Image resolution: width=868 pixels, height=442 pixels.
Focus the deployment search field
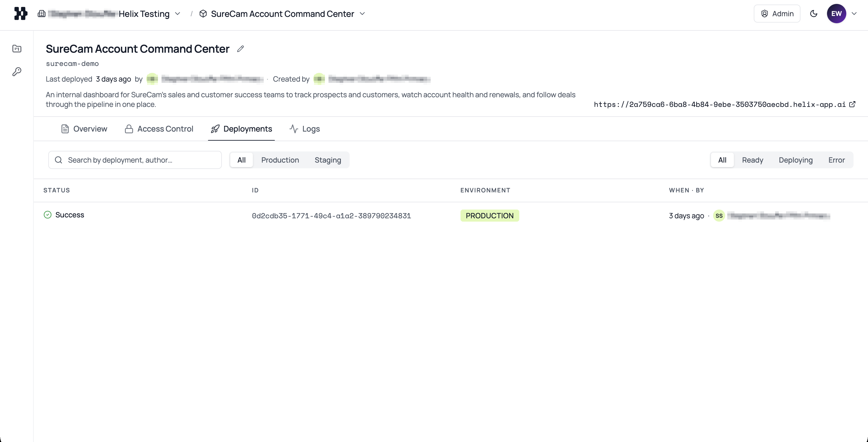pos(135,160)
